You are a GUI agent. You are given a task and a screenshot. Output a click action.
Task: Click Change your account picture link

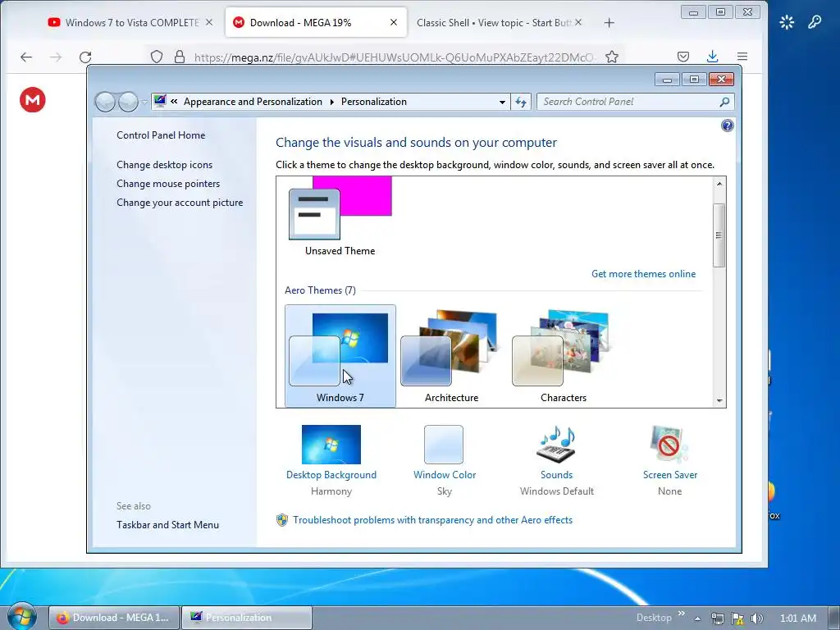(x=180, y=203)
